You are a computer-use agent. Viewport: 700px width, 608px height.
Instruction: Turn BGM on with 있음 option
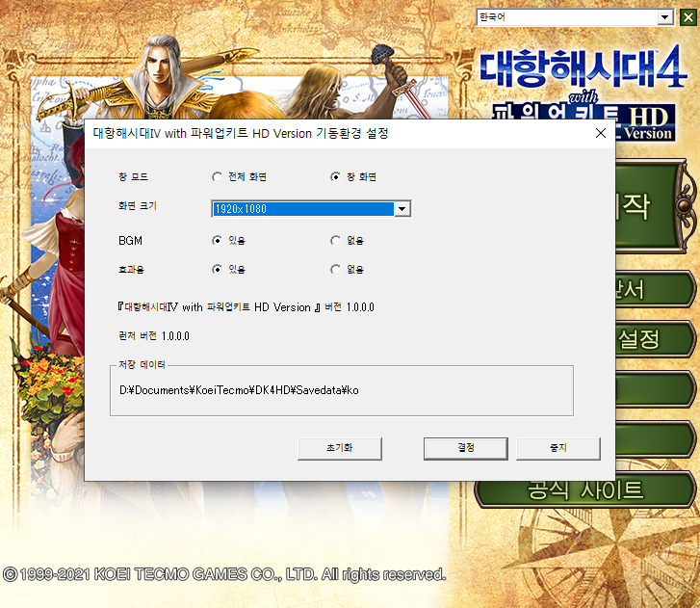(217, 241)
